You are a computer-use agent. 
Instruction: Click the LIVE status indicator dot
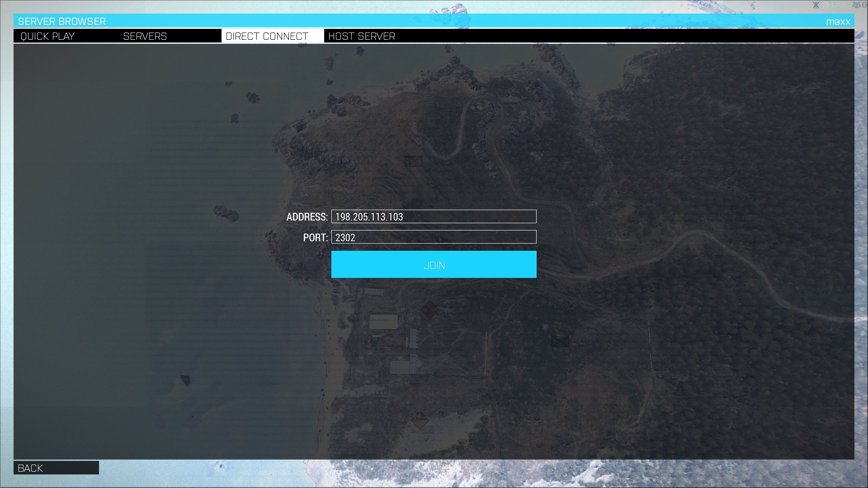[826, 5]
